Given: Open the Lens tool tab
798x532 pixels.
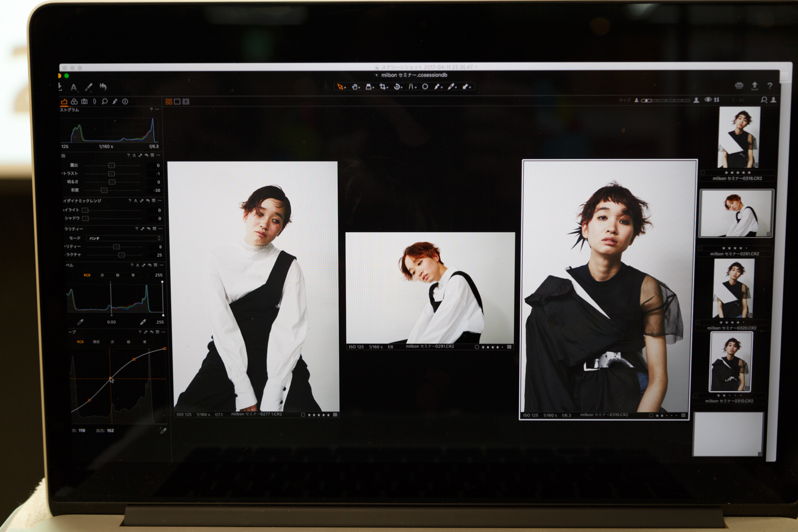Looking at the screenshot, I should (x=95, y=101).
